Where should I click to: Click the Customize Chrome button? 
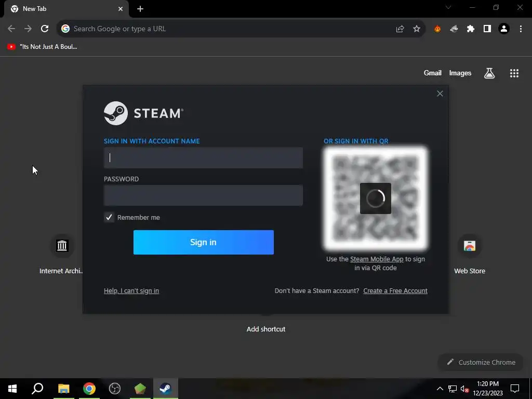pos(481,362)
